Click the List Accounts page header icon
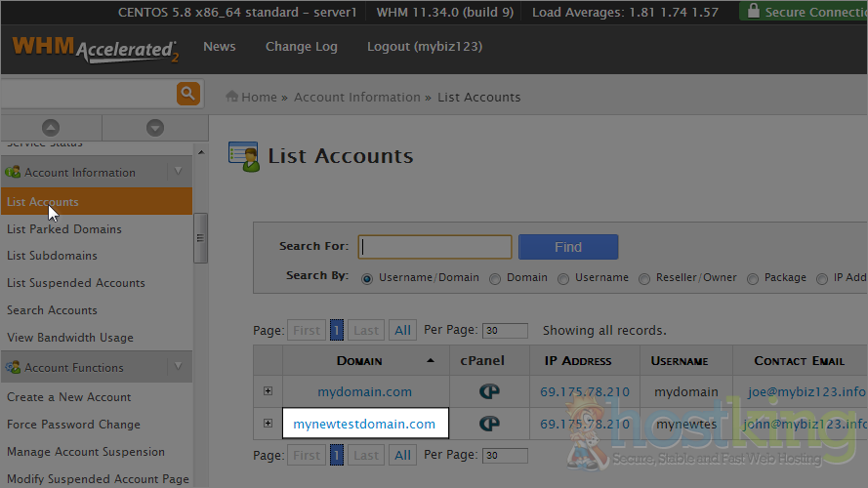 coord(243,156)
